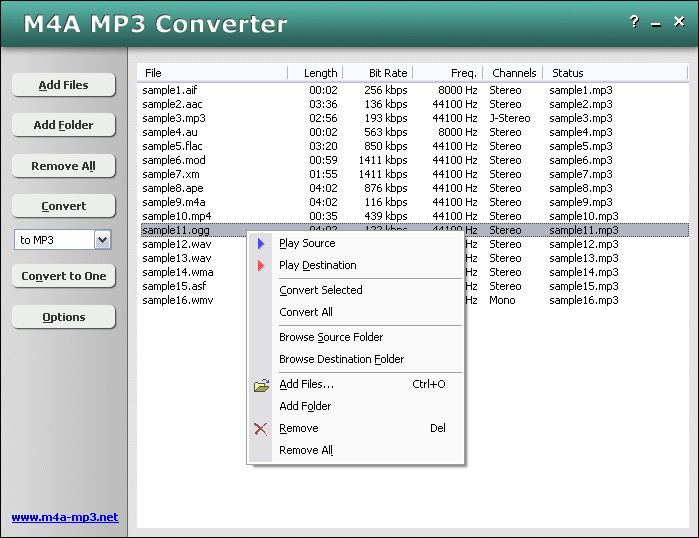Image resolution: width=699 pixels, height=538 pixels.
Task: Select Browse Destination Folder menu entry
Action: (341, 359)
